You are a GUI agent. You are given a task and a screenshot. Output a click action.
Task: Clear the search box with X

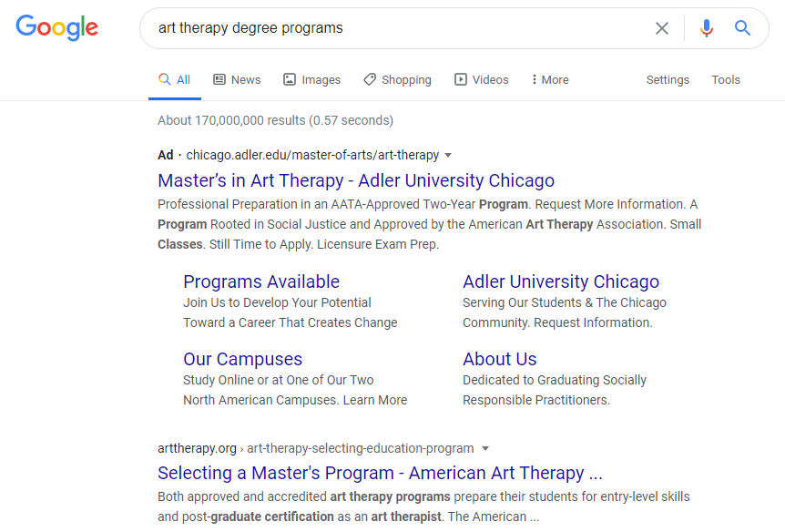coord(662,28)
